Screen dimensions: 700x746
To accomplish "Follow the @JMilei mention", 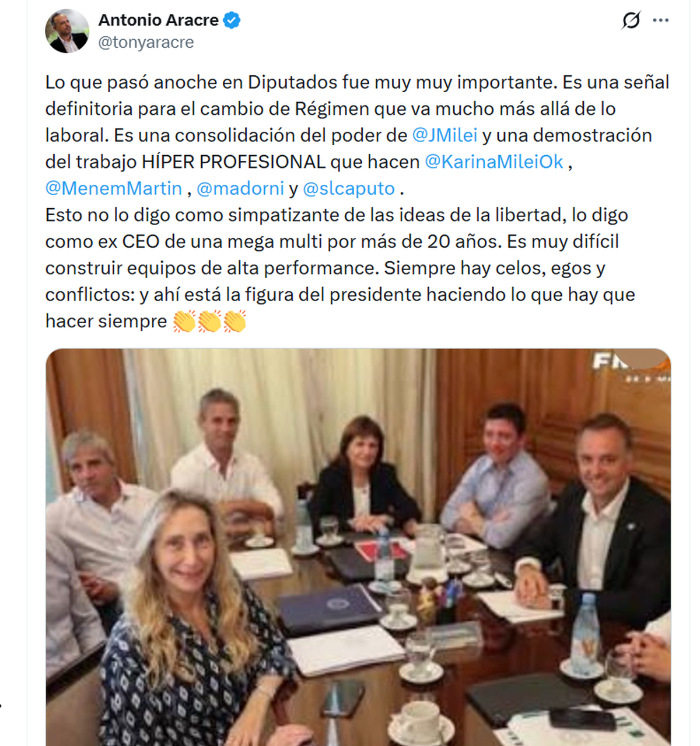I will coord(444,135).
